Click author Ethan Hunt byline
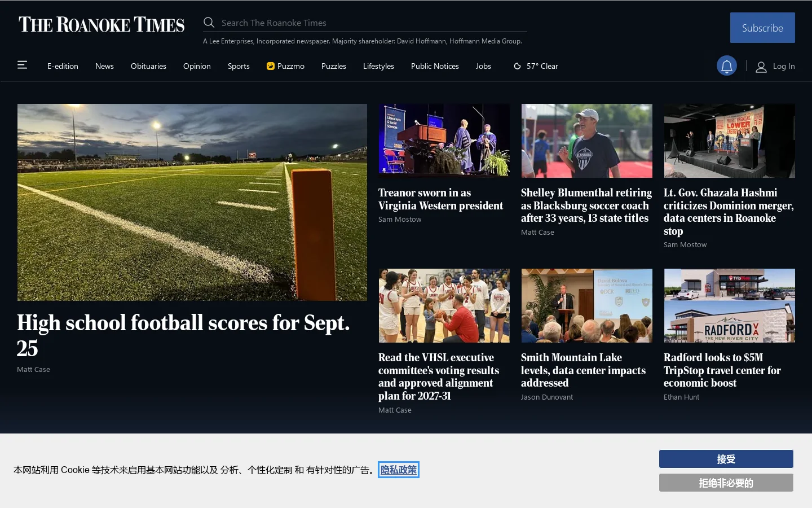Viewport: 812px width, 508px height. [681, 397]
